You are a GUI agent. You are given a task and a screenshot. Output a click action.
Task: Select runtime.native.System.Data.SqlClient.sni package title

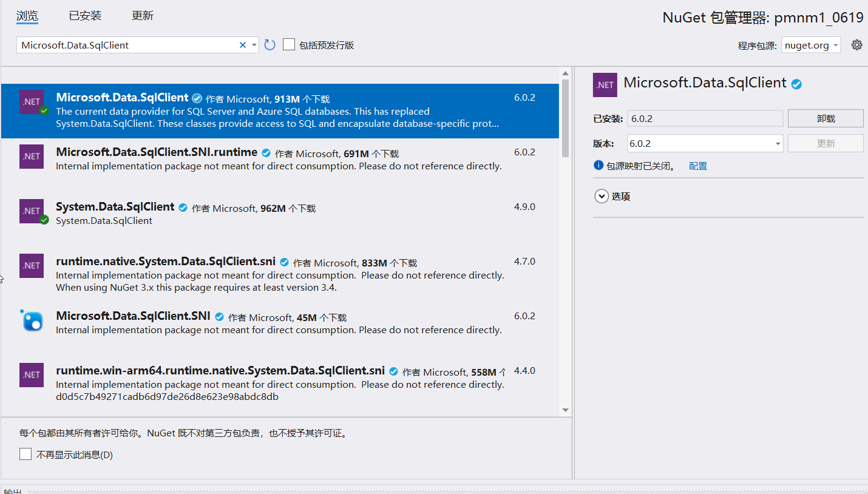[x=166, y=261]
